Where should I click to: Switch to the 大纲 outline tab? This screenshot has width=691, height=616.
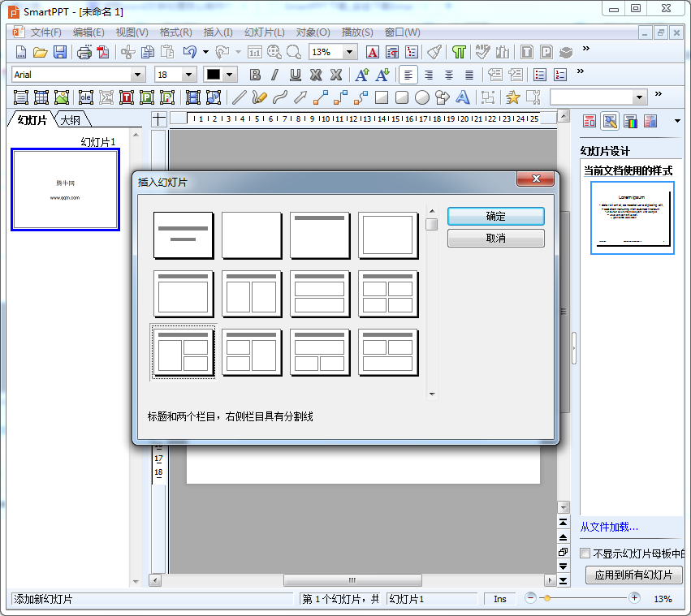(x=71, y=120)
